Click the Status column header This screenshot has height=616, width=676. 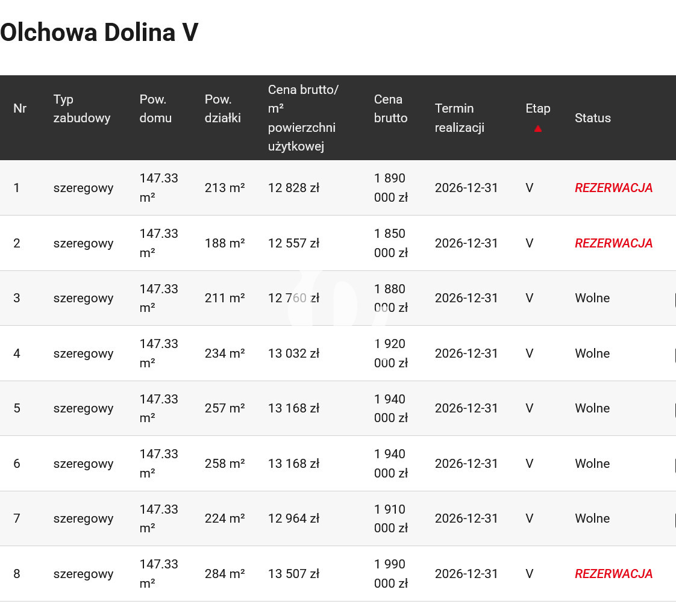click(x=592, y=118)
